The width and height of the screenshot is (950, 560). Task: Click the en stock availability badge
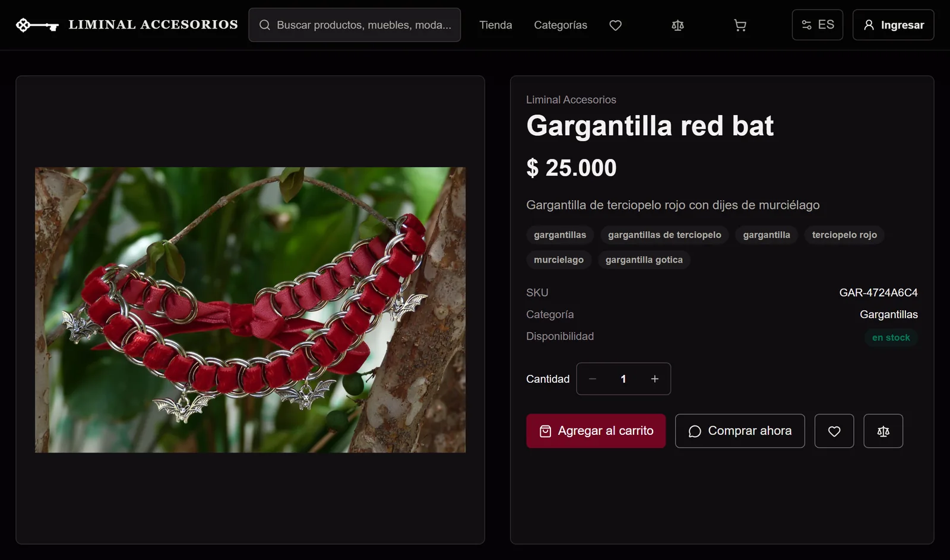(x=891, y=338)
